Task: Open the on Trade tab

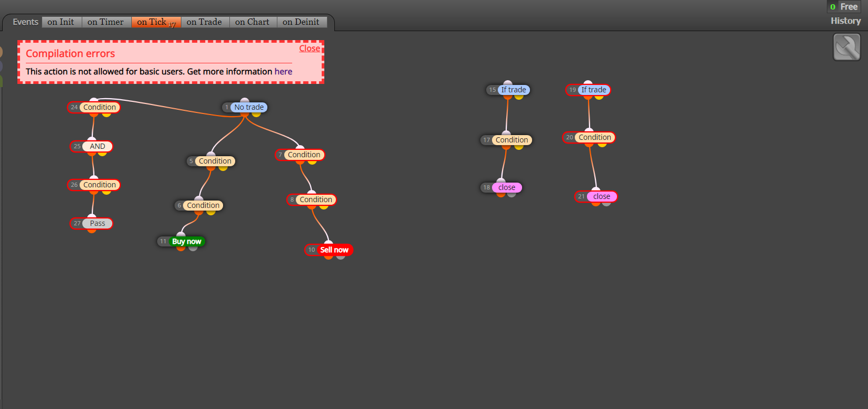Action: tap(205, 22)
